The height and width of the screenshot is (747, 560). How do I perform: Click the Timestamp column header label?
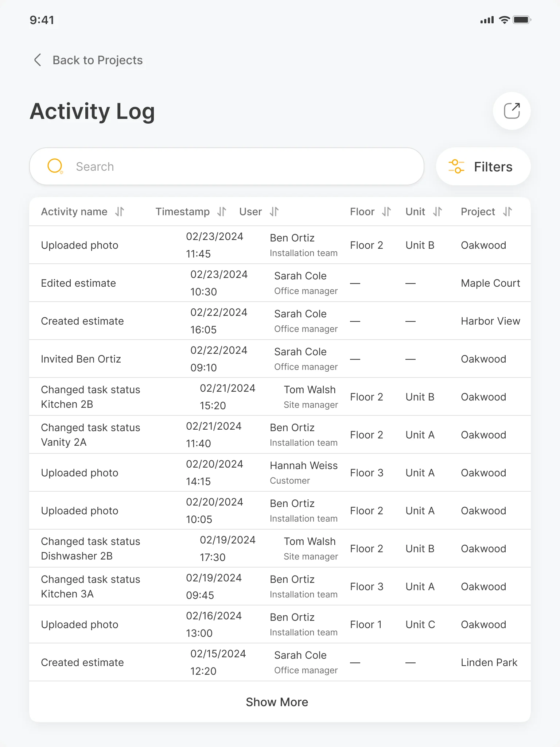click(x=182, y=212)
